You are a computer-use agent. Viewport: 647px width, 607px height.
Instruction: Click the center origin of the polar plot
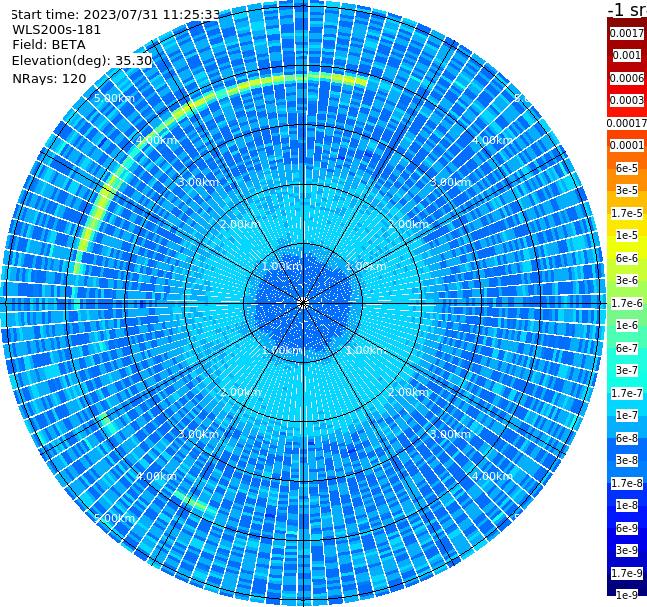[x=303, y=303]
